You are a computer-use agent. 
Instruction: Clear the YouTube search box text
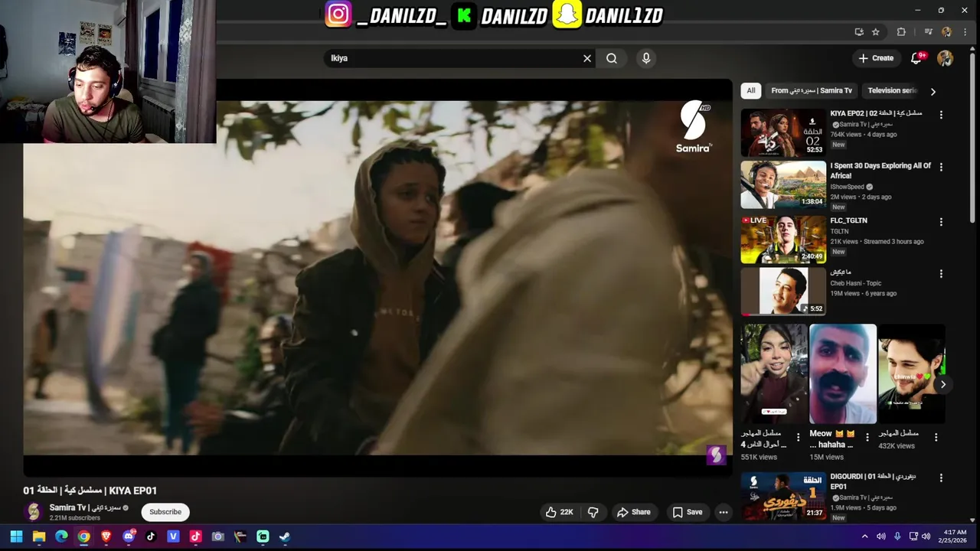coord(587,58)
